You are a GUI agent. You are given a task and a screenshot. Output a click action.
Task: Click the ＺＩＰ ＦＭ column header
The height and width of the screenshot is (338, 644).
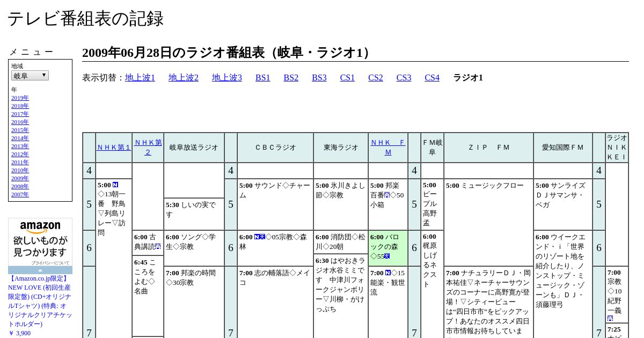click(x=488, y=148)
